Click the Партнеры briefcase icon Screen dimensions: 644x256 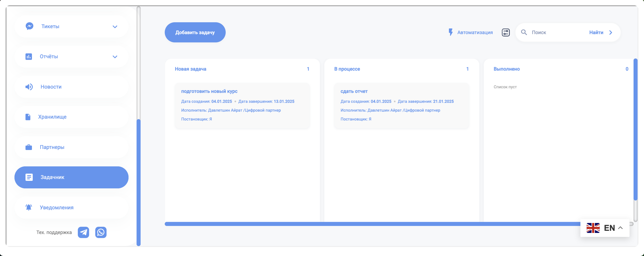29,147
